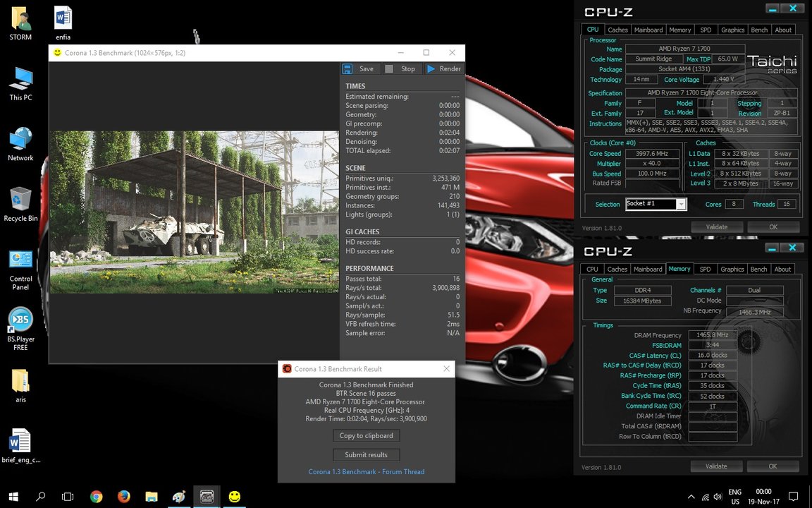Screen dimensions: 812x508
Task: Launch Firefox from the taskbar
Action: (x=123, y=497)
